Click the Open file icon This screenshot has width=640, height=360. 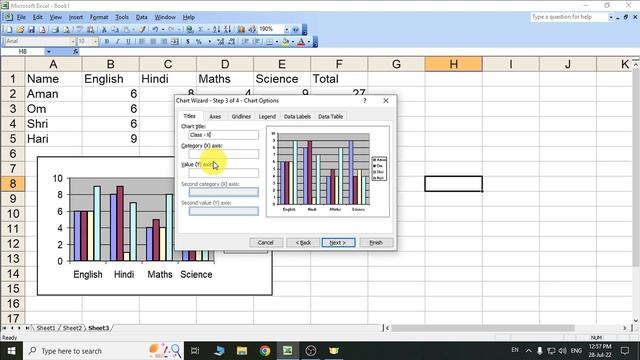(x=20, y=29)
